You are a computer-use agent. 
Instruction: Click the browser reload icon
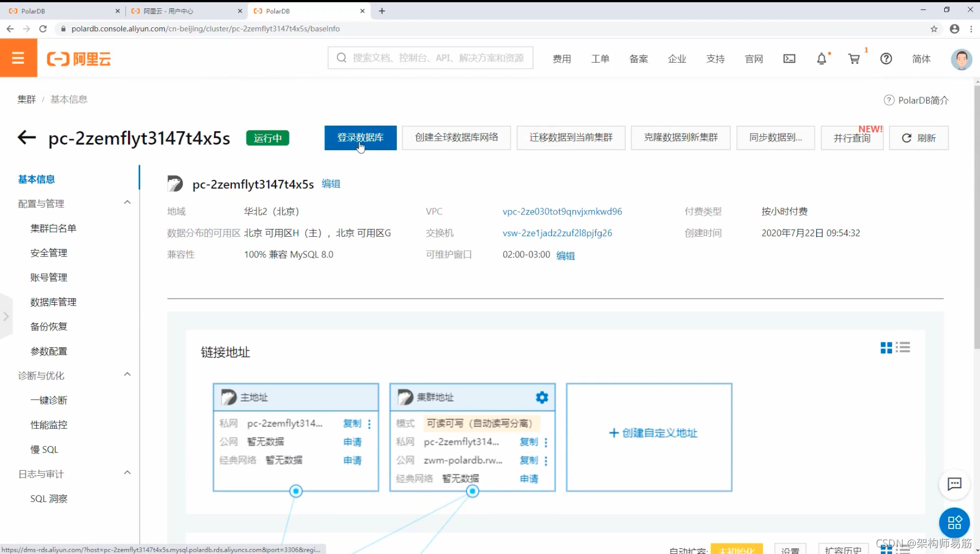point(43,28)
